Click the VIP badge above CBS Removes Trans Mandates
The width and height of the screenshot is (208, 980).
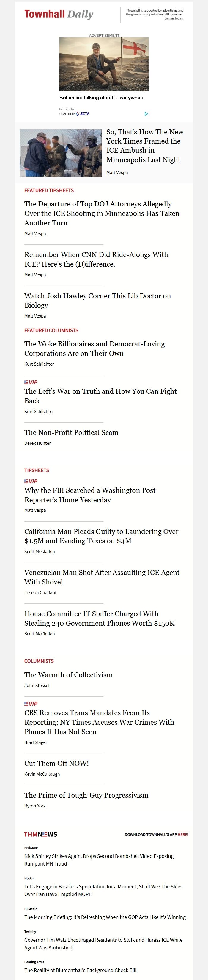click(31, 704)
